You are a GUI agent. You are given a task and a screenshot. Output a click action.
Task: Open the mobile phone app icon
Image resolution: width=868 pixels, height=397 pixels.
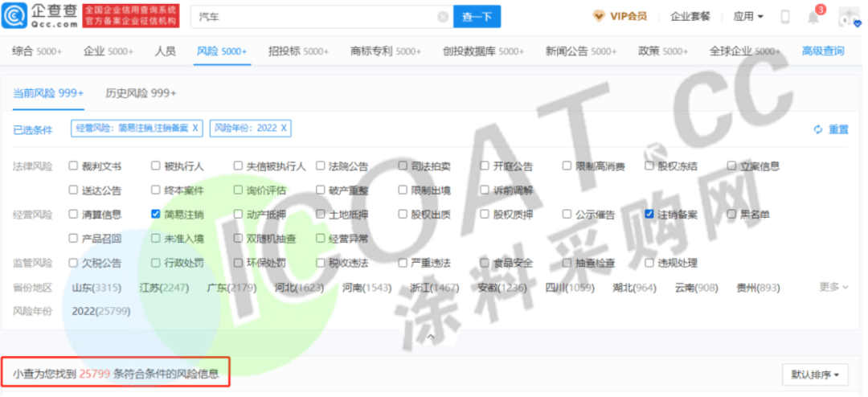pos(785,17)
